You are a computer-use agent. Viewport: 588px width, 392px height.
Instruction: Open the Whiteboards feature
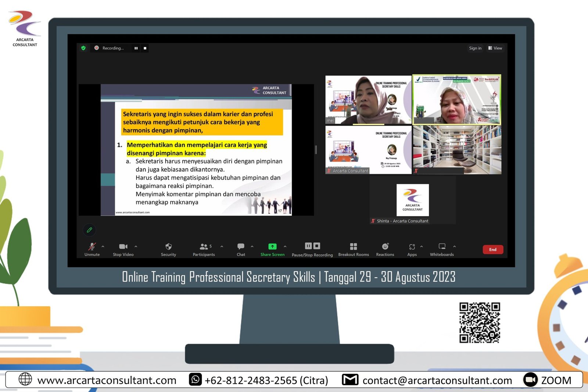pyautogui.click(x=442, y=247)
